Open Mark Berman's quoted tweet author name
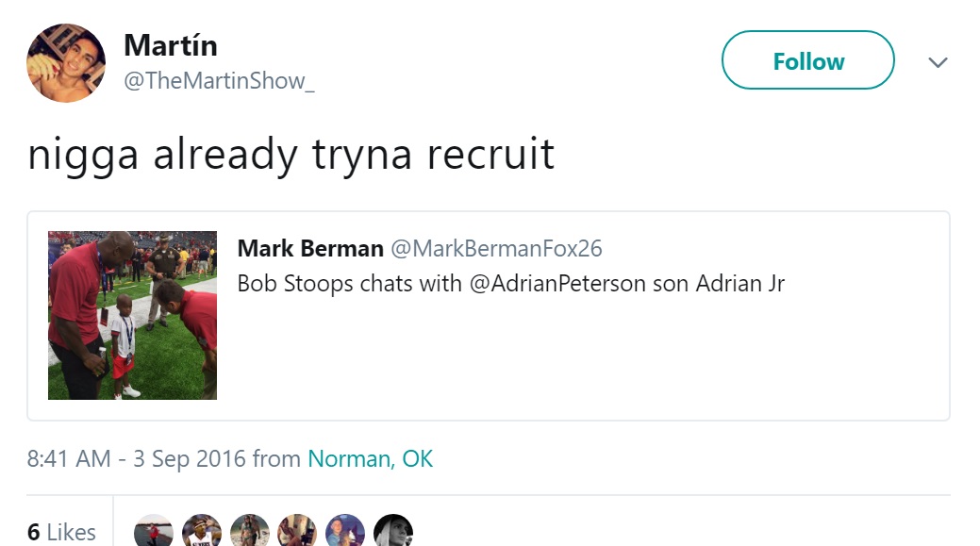Screen dimensions: 980x546 [310, 248]
